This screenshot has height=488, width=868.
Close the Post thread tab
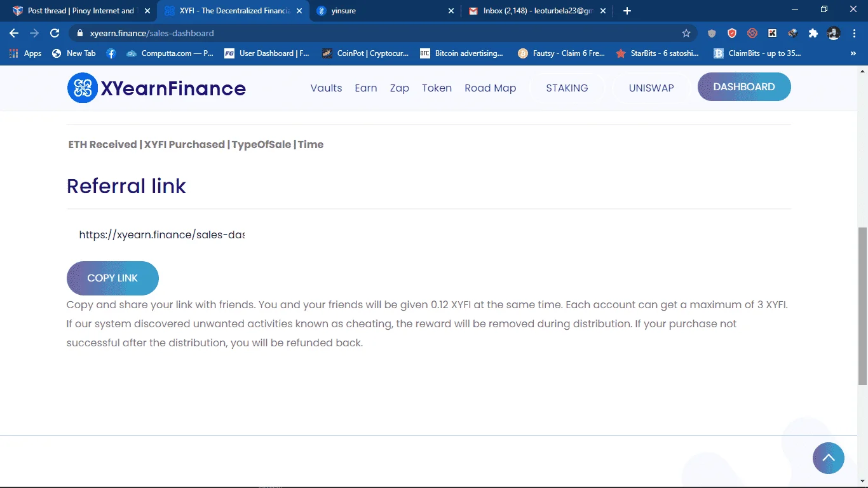click(147, 11)
